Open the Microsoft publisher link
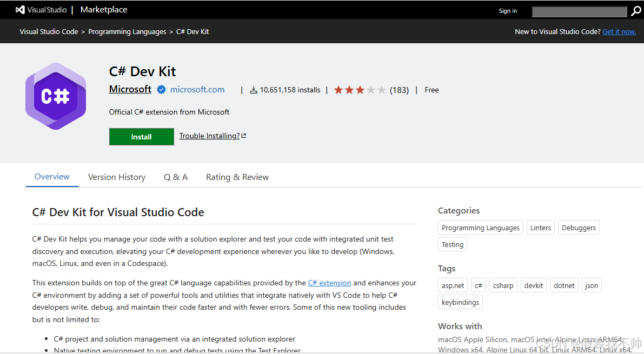This screenshot has height=354, width=644. coord(130,89)
